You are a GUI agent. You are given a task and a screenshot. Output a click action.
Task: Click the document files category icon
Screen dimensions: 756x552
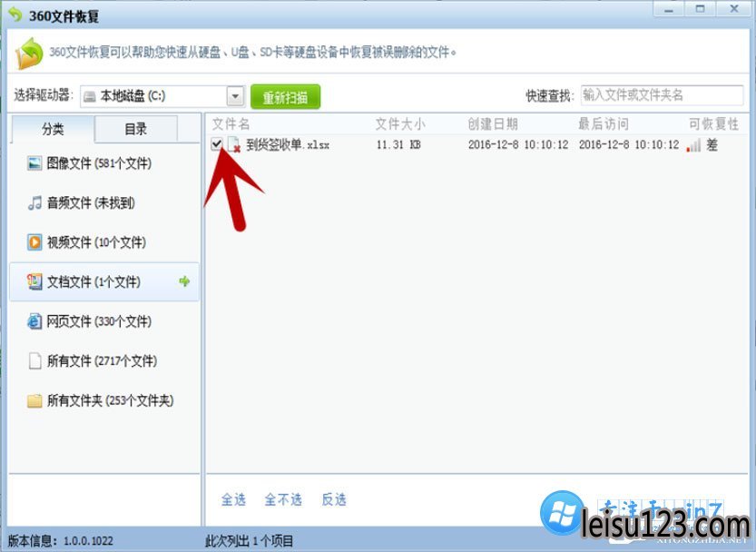34,281
